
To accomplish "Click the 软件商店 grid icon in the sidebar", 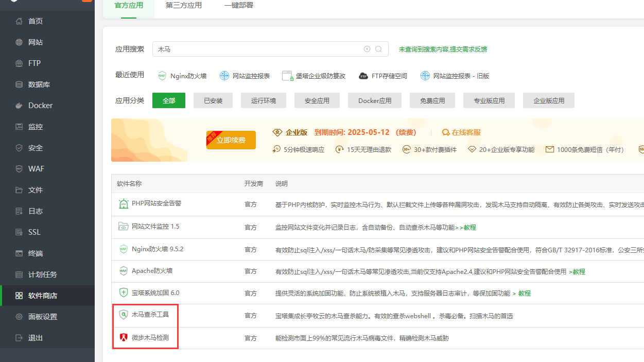I will click(x=19, y=296).
